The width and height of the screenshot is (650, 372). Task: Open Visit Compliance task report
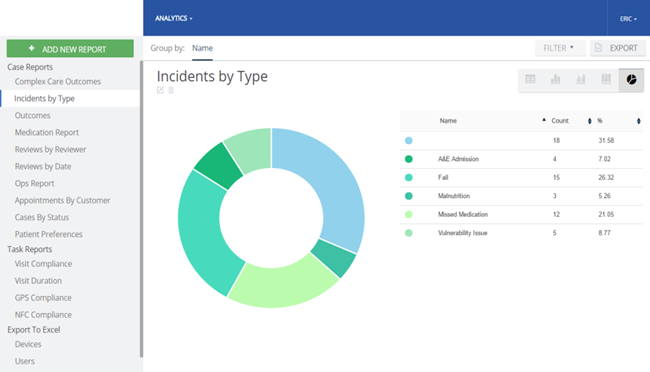click(x=43, y=264)
